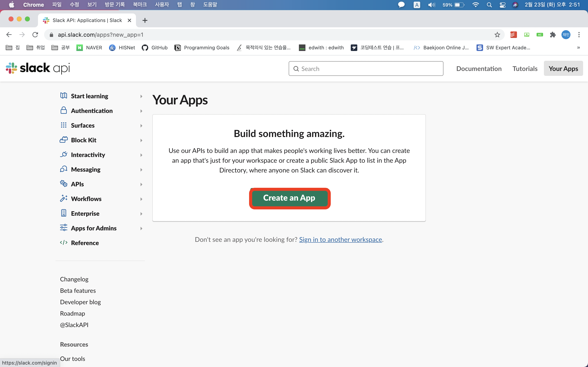Focus the Search input field
The image size is (588, 367).
pos(366,69)
